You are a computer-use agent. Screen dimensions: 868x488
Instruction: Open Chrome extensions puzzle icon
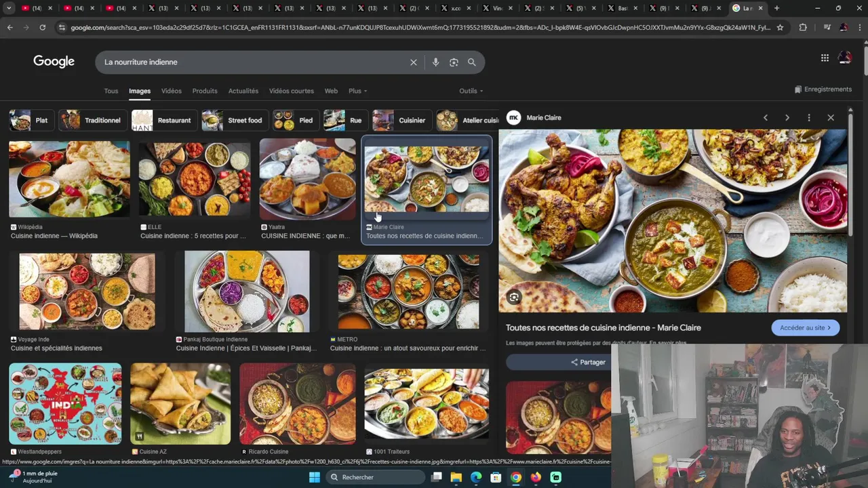point(803,27)
